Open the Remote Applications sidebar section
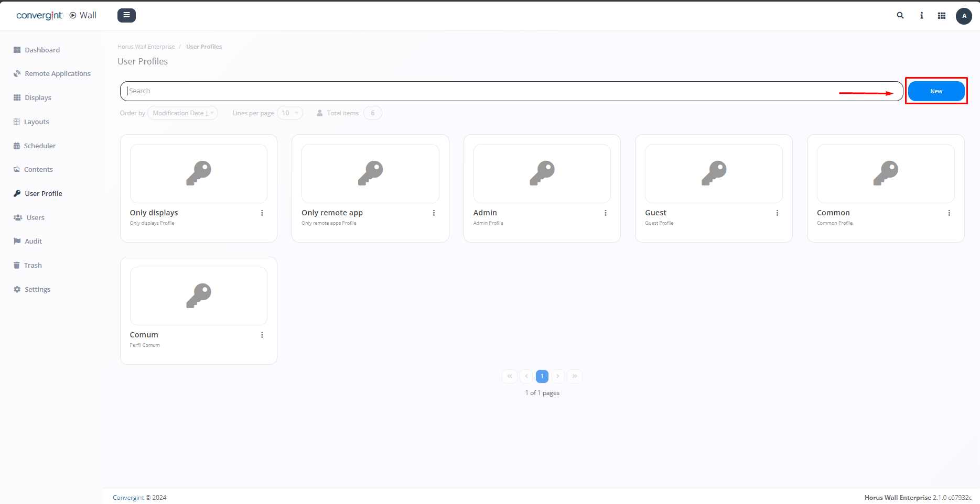Viewport: 980px width, 504px height. 57,73
